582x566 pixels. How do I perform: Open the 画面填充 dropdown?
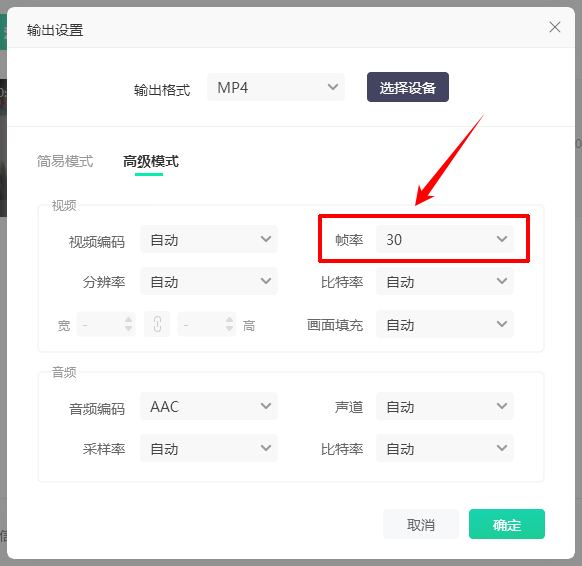click(445, 324)
